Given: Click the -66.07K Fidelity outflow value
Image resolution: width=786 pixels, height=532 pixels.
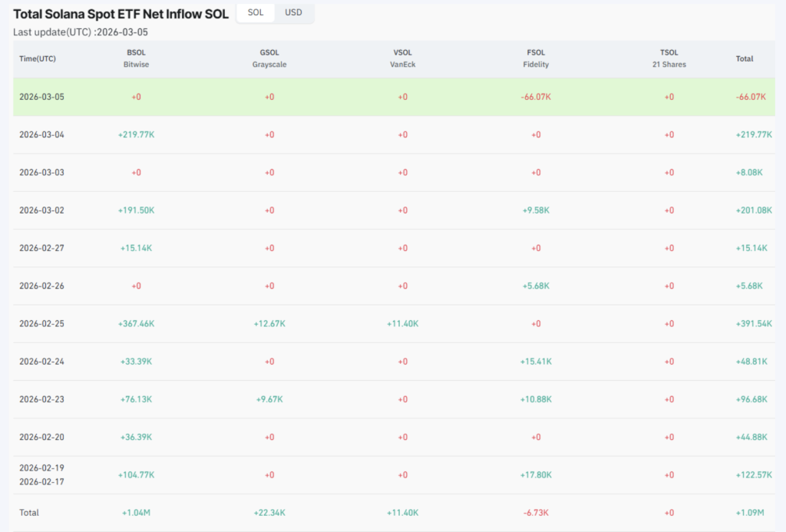Looking at the screenshot, I should click(x=536, y=97).
